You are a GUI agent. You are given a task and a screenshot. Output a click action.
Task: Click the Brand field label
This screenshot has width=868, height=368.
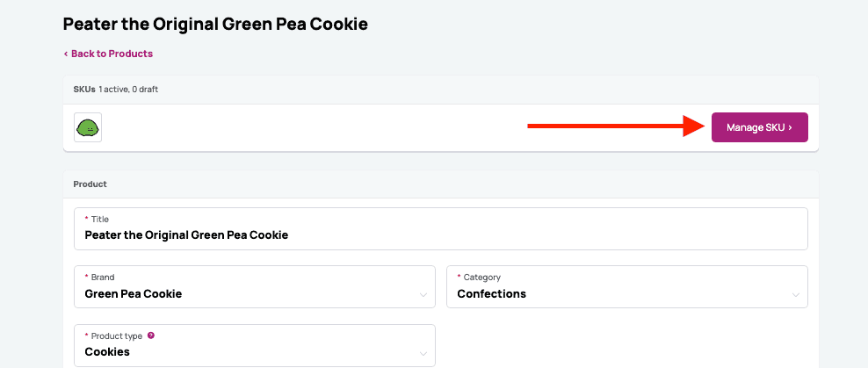103,278
